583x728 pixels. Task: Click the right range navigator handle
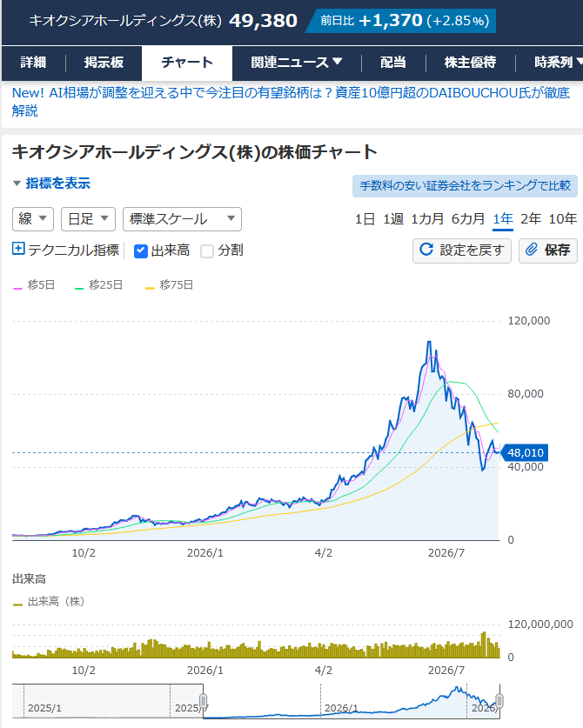499,701
